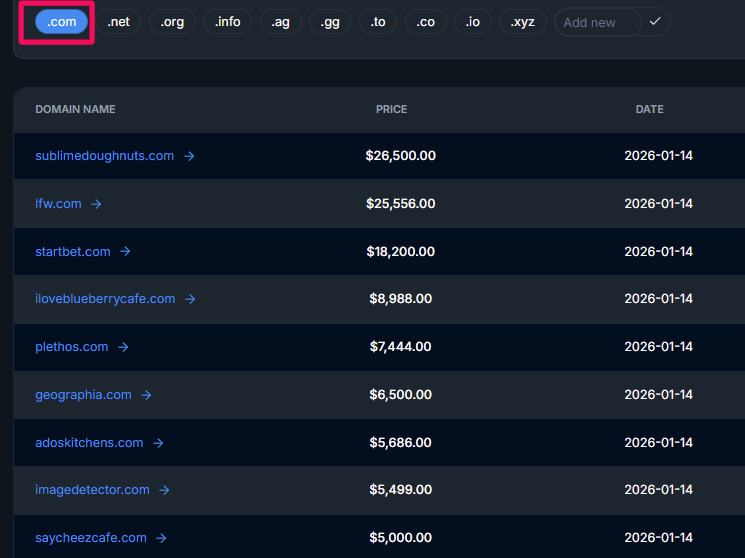Enable the .org extension filter
This screenshot has width=745, height=558.
point(172,22)
